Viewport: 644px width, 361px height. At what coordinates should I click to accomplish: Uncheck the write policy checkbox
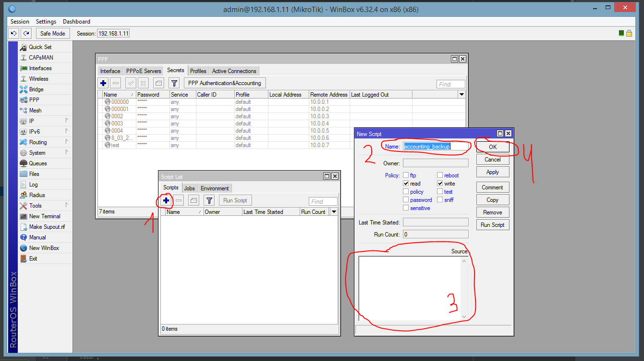[440, 184]
